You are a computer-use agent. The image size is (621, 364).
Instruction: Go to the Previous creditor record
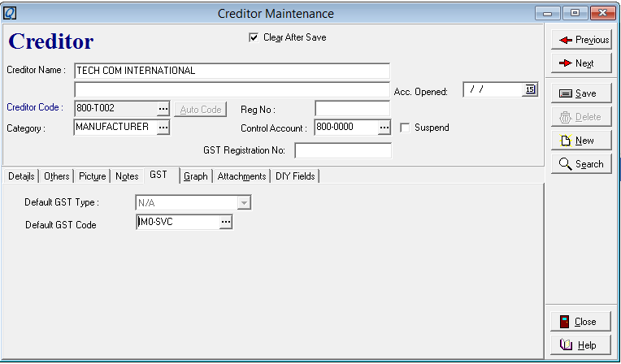(x=581, y=40)
